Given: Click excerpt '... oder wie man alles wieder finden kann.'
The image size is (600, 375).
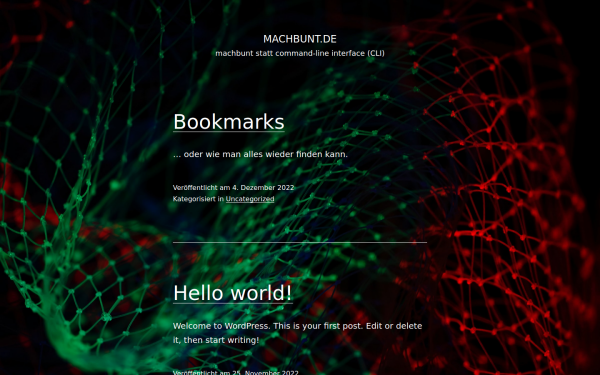Looking at the screenshot, I should 260,154.
